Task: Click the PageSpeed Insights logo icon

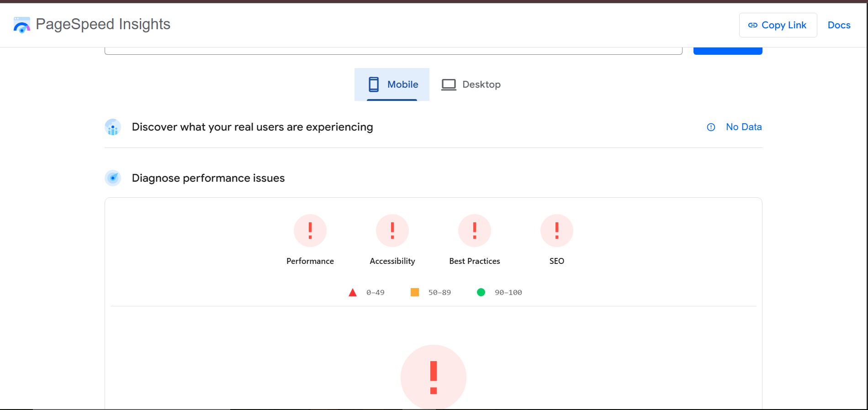Action: click(21, 25)
